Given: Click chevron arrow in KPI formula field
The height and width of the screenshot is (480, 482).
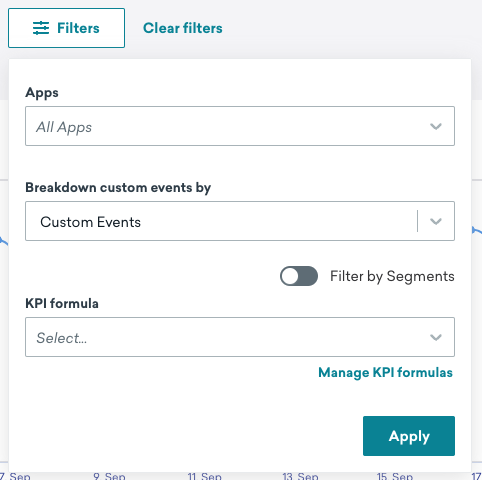Looking at the screenshot, I should (436, 337).
